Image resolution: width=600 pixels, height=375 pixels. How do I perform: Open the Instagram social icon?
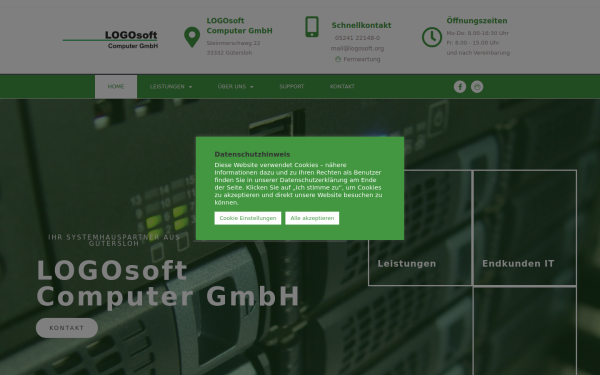477,87
